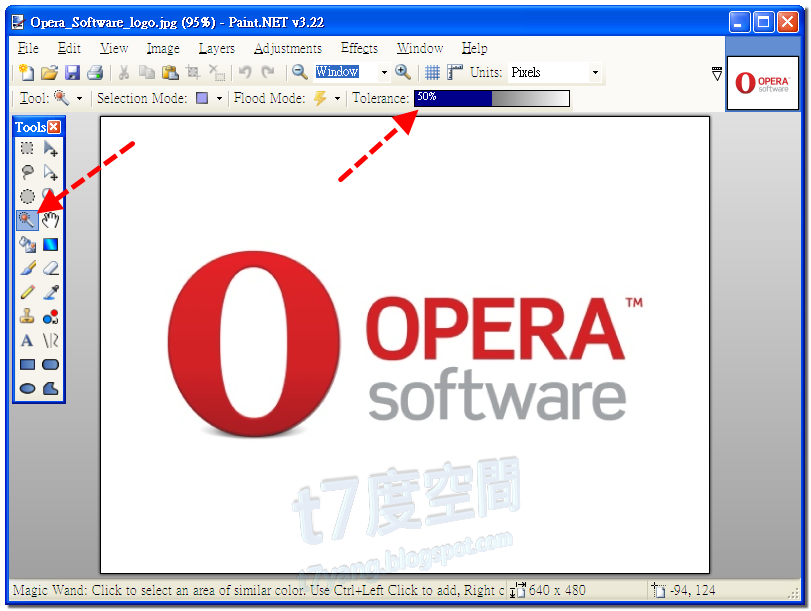Click the Zoom Out magnifier icon
The image size is (811, 611).
point(300,72)
